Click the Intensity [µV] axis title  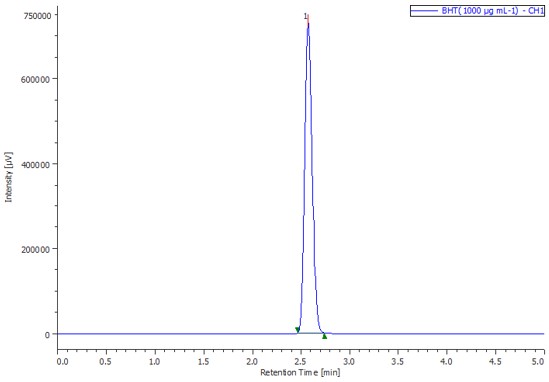9,177
